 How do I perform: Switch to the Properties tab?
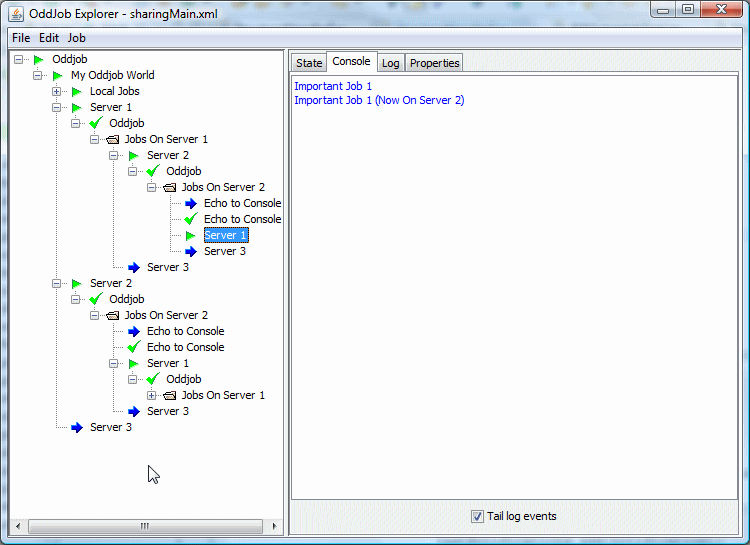coord(434,63)
